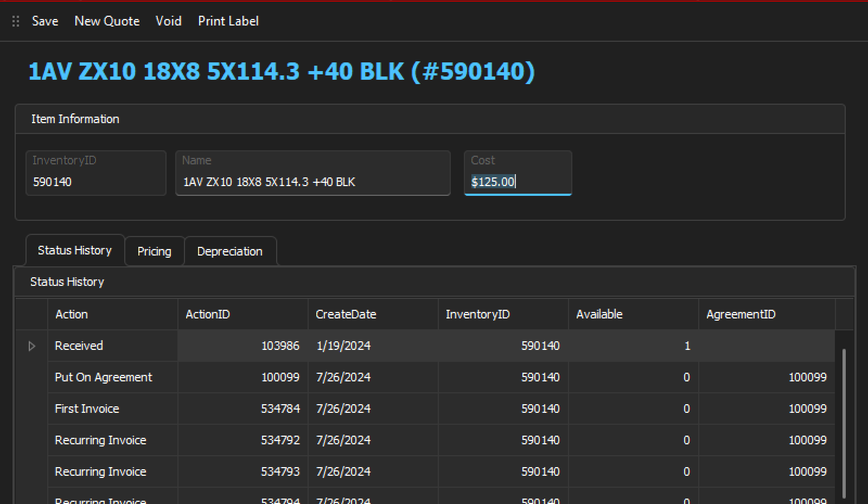Sort by the InventoryID column header
The image size is (868, 504).
(x=503, y=314)
